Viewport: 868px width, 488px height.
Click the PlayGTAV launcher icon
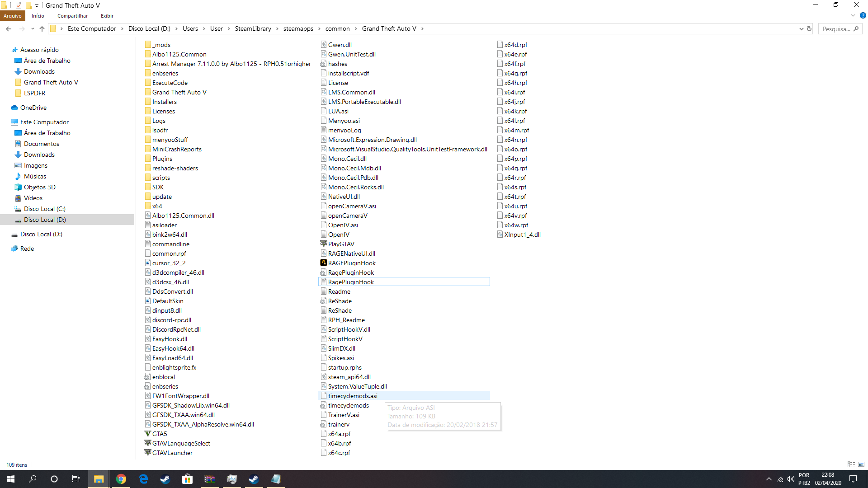[x=324, y=244]
